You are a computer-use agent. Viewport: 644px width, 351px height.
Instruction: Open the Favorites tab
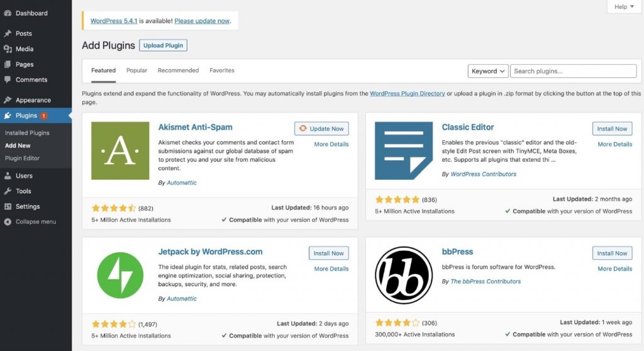click(x=222, y=70)
